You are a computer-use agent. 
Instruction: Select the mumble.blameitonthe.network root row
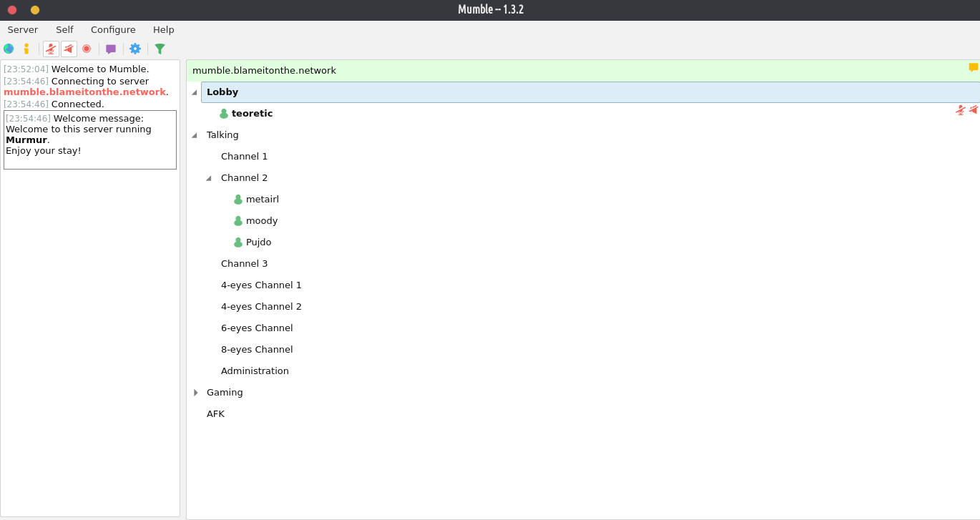point(583,71)
